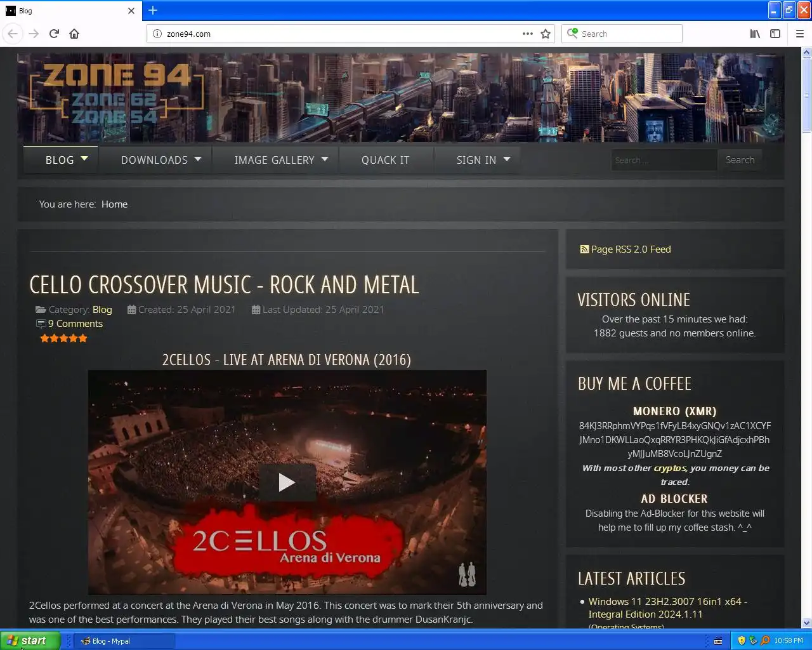Toggle the sidebar view icon
This screenshot has height=650, width=812.
(x=775, y=34)
